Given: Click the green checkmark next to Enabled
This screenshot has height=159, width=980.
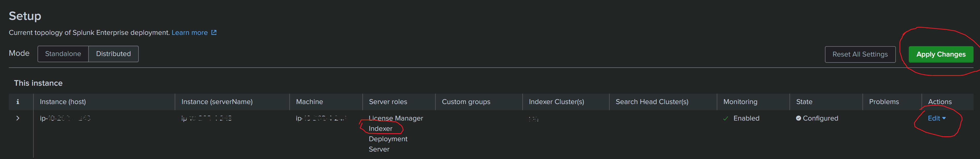Looking at the screenshot, I should [725, 118].
